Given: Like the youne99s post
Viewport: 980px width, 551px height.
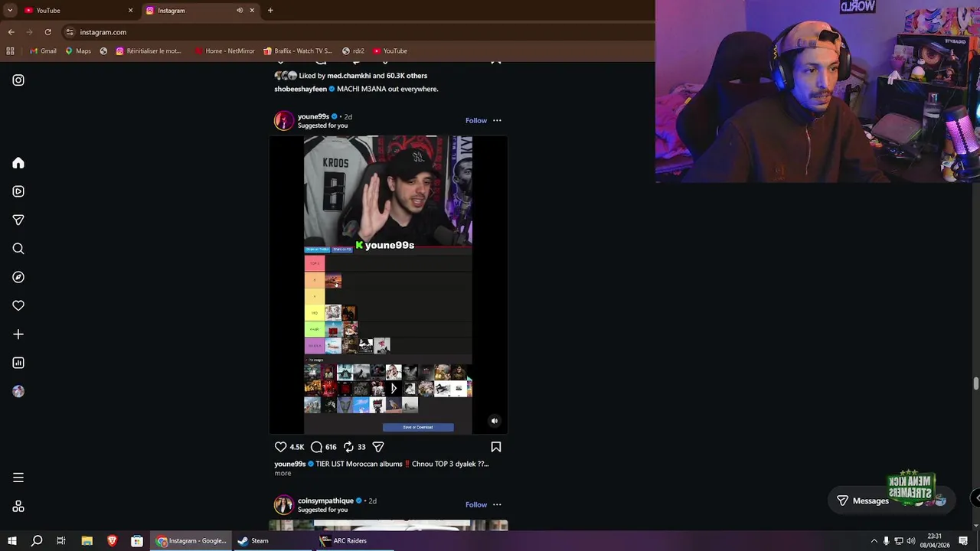Looking at the screenshot, I should point(280,447).
